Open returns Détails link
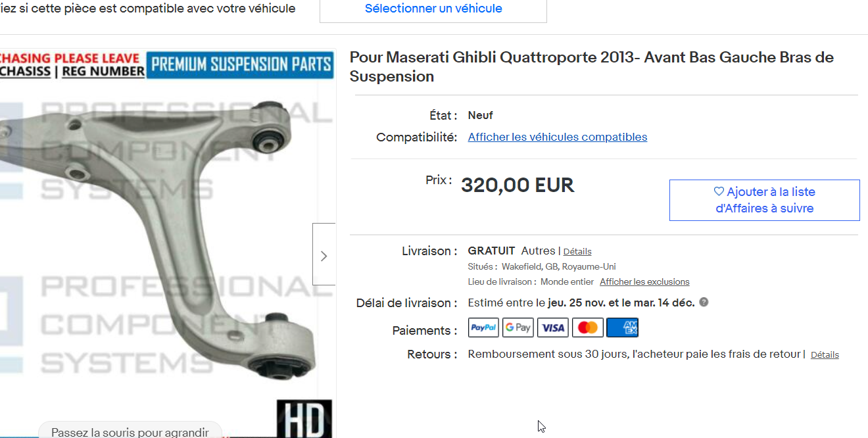This screenshot has width=868, height=438. (825, 354)
